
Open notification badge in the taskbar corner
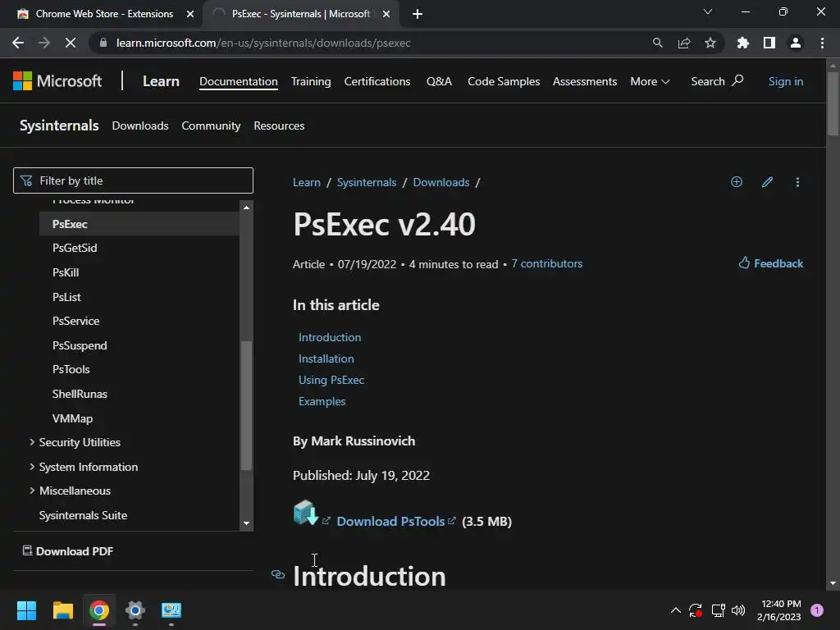tap(816, 610)
